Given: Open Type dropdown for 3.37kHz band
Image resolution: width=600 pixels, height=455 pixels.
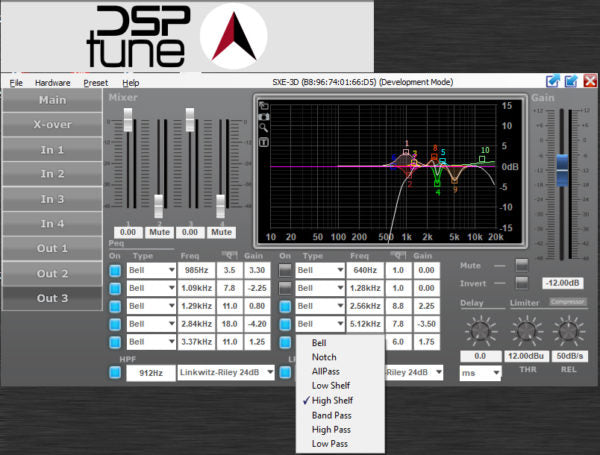Looking at the screenshot, I should coord(152,342).
